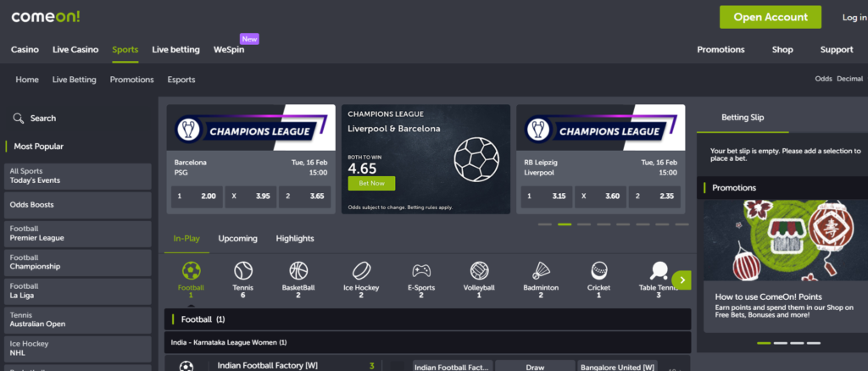
Task: Select the Tennis sport icon
Action: tap(243, 272)
